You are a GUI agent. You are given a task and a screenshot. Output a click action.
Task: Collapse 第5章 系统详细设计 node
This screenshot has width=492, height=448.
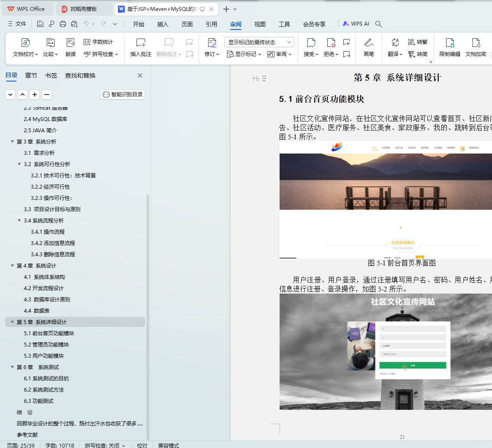click(x=12, y=322)
